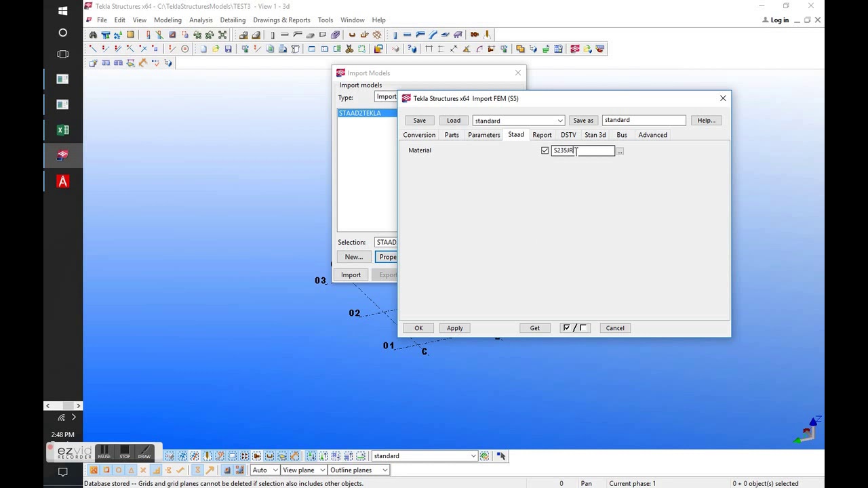Click the ezvid DRAW button

[144, 452]
